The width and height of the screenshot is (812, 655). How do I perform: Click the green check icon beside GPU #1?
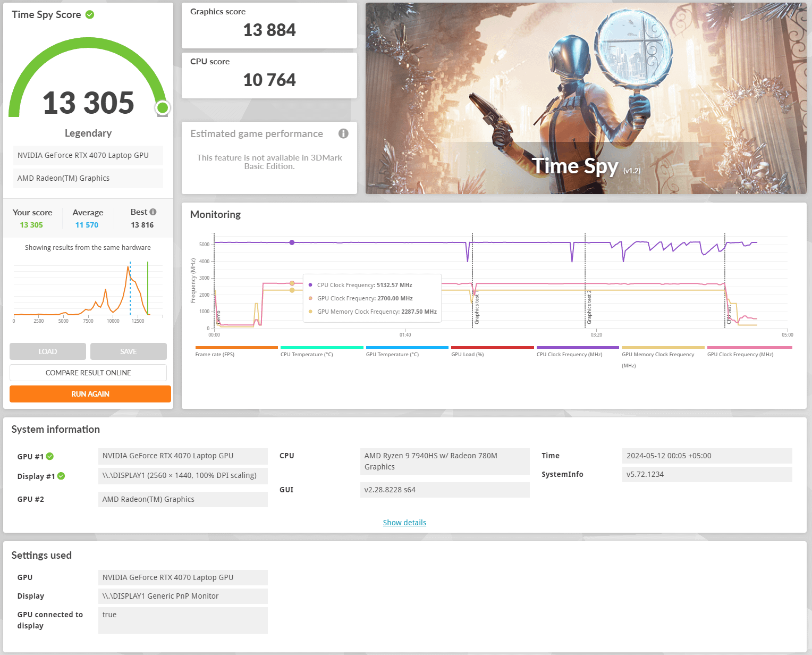click(x=50, y=456)
